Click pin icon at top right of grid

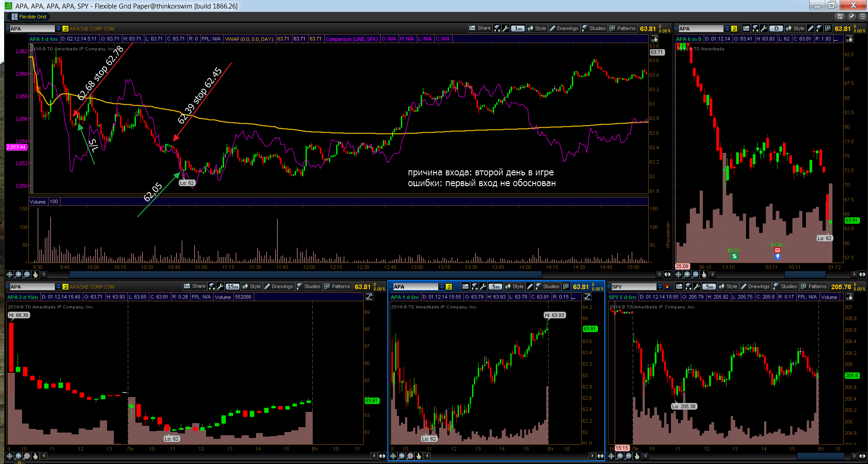coord(851,17)
